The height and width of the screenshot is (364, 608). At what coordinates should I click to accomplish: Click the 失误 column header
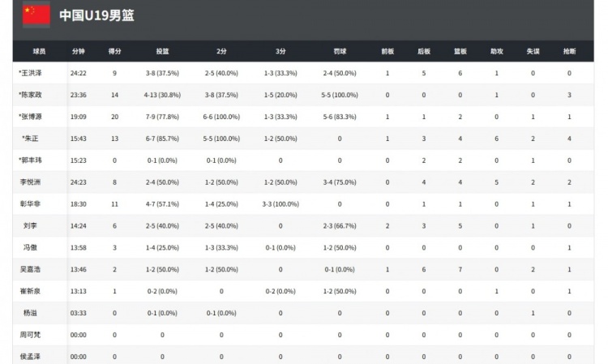coord(533,51)
